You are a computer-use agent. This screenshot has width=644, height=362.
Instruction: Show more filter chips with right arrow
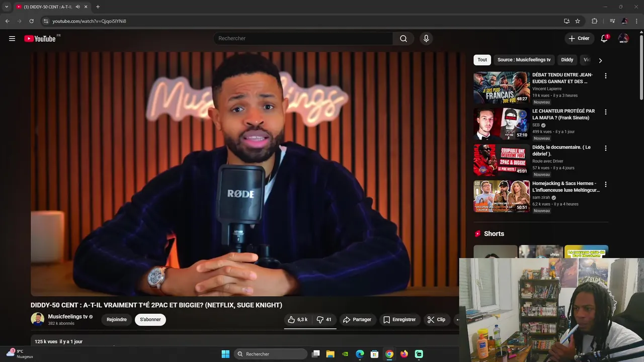point(600,60)
